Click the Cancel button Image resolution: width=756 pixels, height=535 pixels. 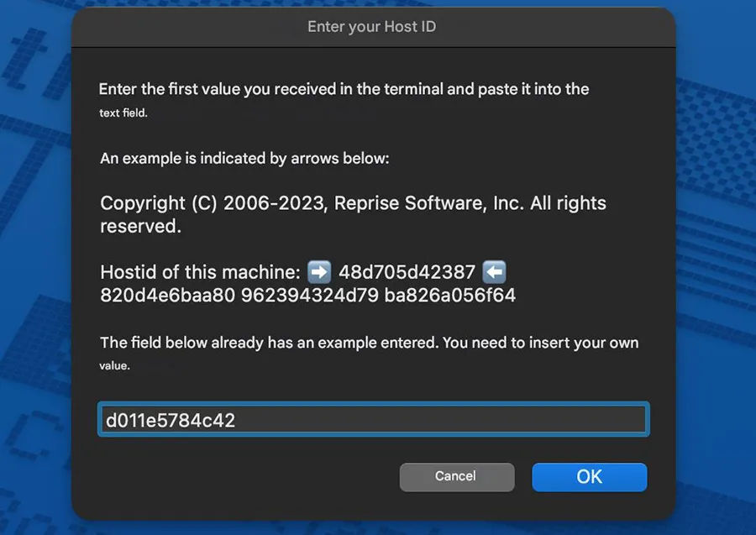point(457,477)
